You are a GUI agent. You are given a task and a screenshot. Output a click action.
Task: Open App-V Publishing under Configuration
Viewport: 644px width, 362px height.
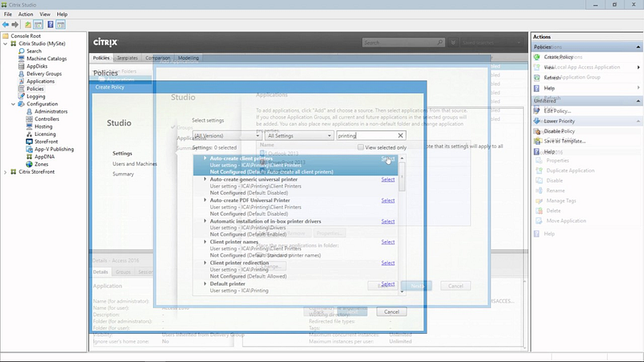(54, 149)
